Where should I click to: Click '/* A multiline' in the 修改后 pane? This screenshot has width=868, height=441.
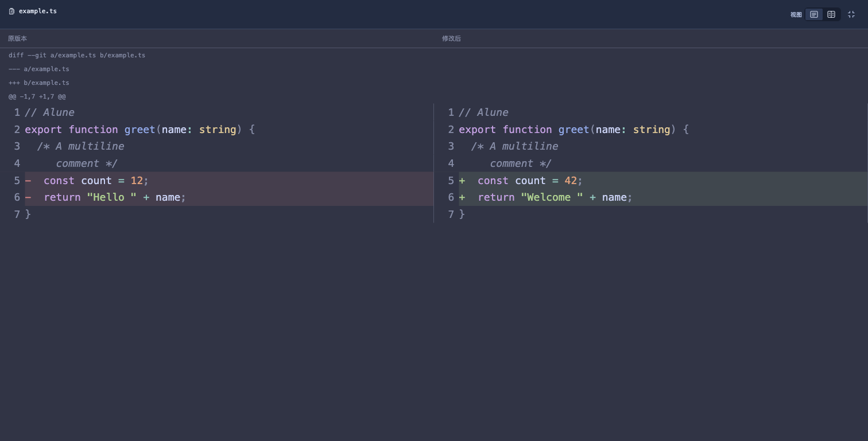tap(514, 146)
